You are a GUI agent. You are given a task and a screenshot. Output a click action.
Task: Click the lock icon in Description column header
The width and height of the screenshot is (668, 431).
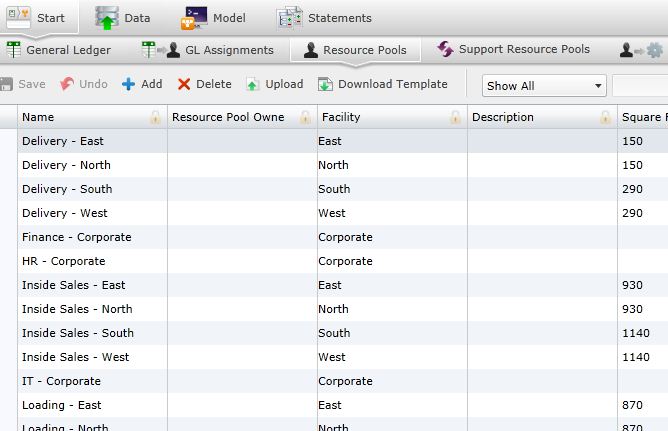[x=606, y=118]
